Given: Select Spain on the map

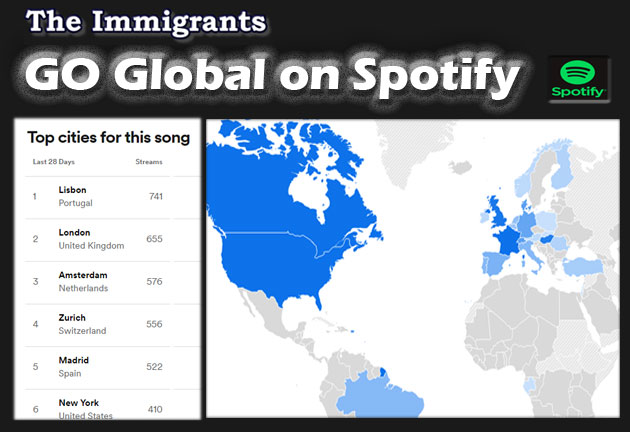Looking at the screenshot, I should tap(495, 263).
